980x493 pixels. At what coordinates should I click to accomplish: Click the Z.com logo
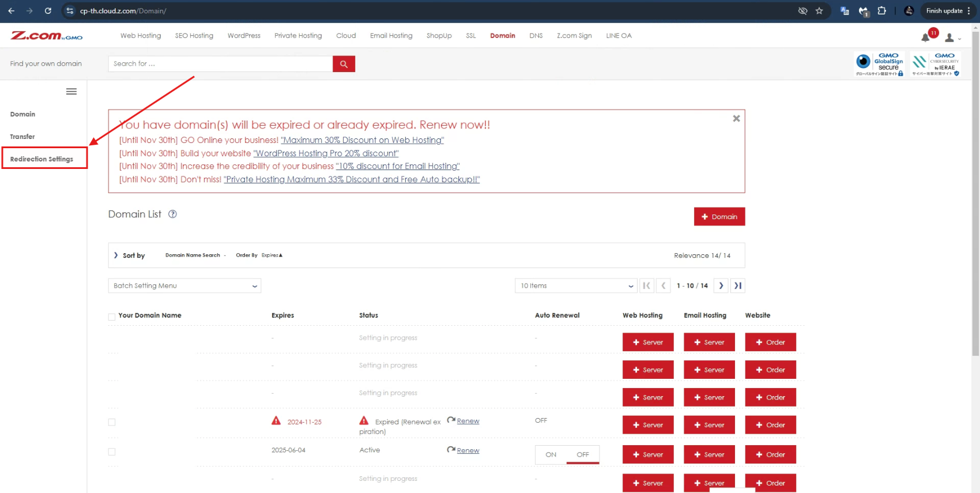click(47, 36)
